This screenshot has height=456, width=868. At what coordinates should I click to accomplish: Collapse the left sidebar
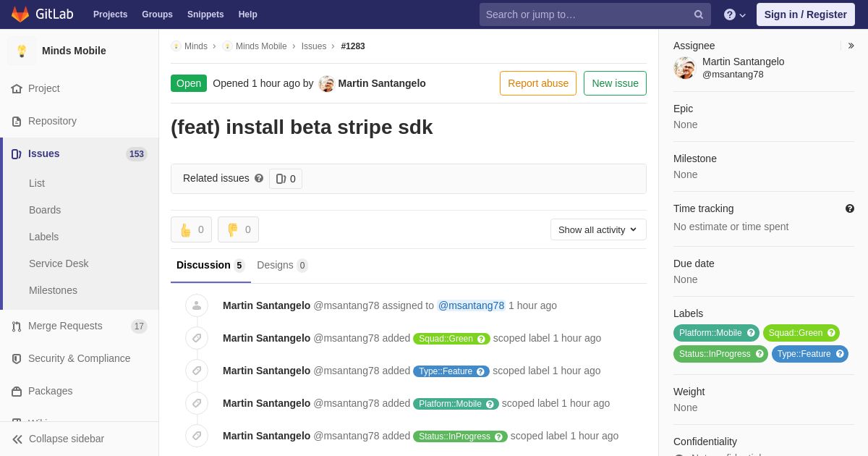click(58, 439)
